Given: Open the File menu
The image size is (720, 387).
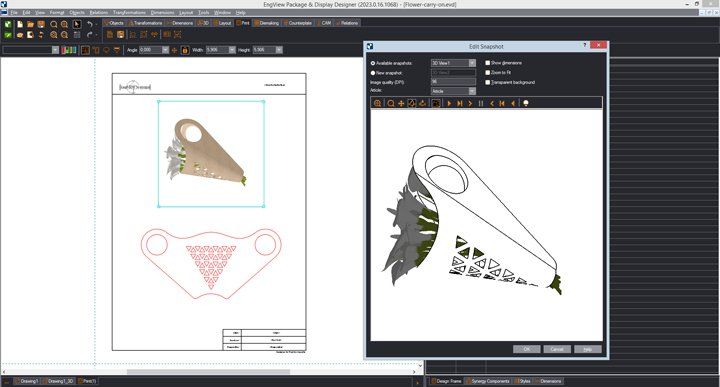Looking at the screenshot, I should click(x=14, y=12).
